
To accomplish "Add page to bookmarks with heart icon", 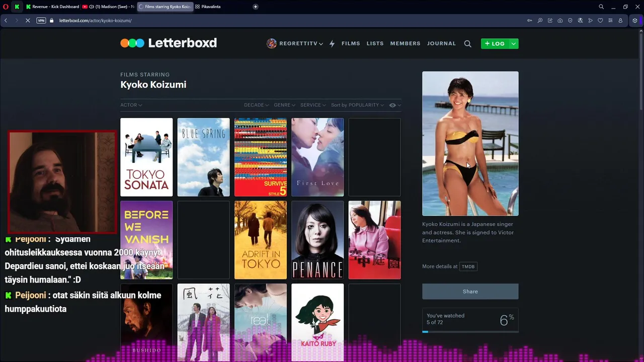I will click(x=600, y=21).
